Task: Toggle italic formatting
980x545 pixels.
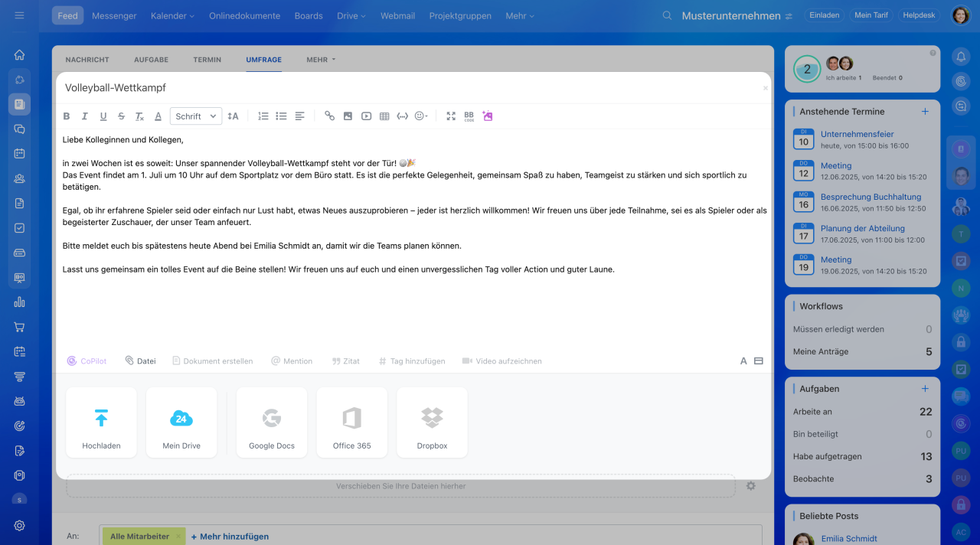Action: 84,116
